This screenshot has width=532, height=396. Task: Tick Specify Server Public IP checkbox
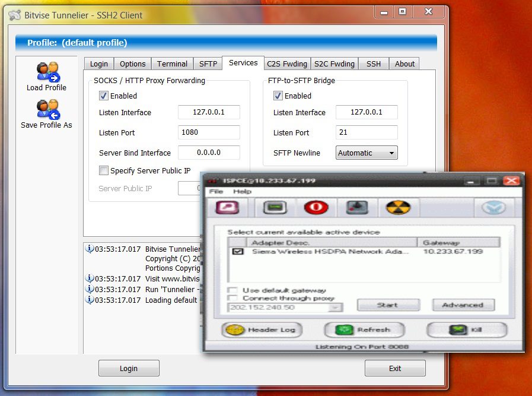click(x=103, y=170)
